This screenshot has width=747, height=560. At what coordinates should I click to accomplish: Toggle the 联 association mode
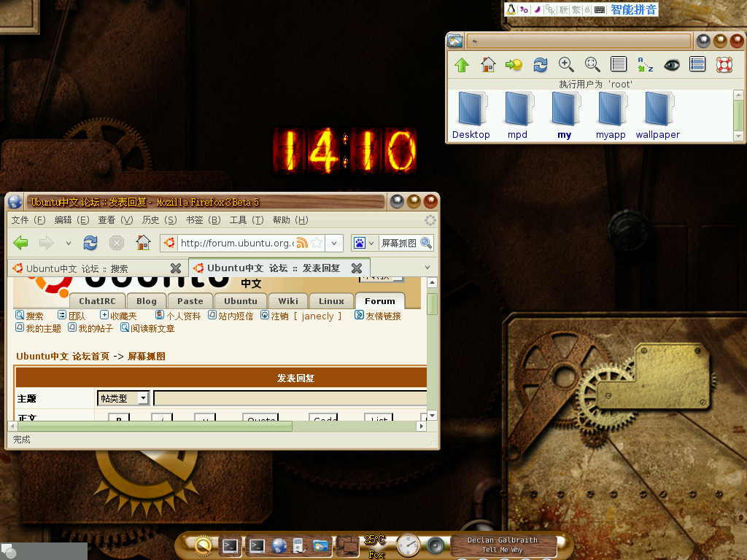point(564,9)
